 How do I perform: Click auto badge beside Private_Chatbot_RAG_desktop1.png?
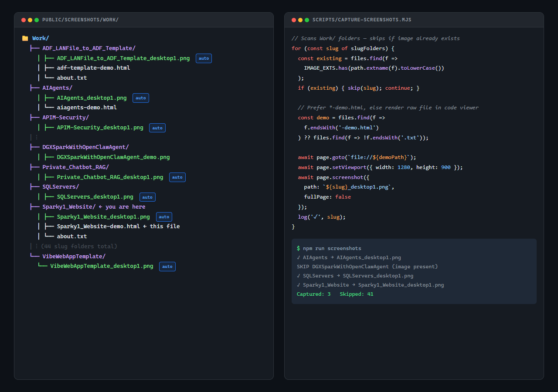[177, 177]
